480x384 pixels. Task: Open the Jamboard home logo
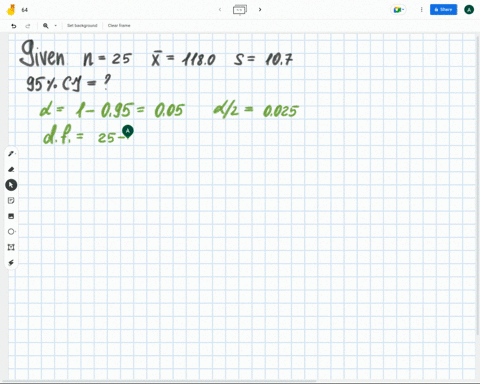pos(11,10)
